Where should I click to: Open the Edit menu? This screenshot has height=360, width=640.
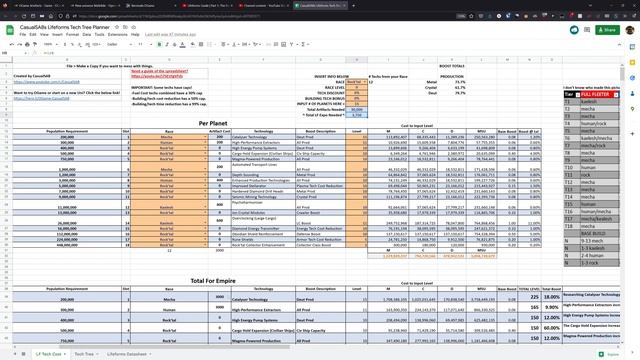(33, 35)
